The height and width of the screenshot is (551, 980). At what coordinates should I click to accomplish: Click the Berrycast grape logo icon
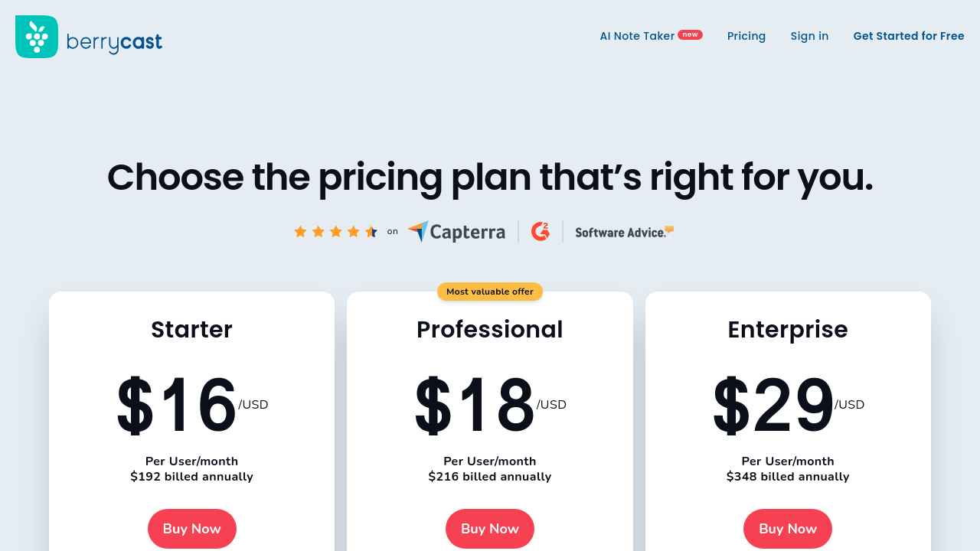click(x=37, y=37)
